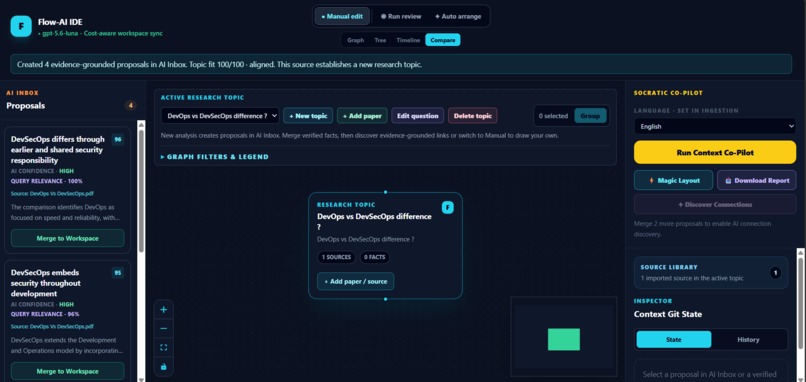Click the Research Topic card title
The image size is (806, 382).
[374, 222]
